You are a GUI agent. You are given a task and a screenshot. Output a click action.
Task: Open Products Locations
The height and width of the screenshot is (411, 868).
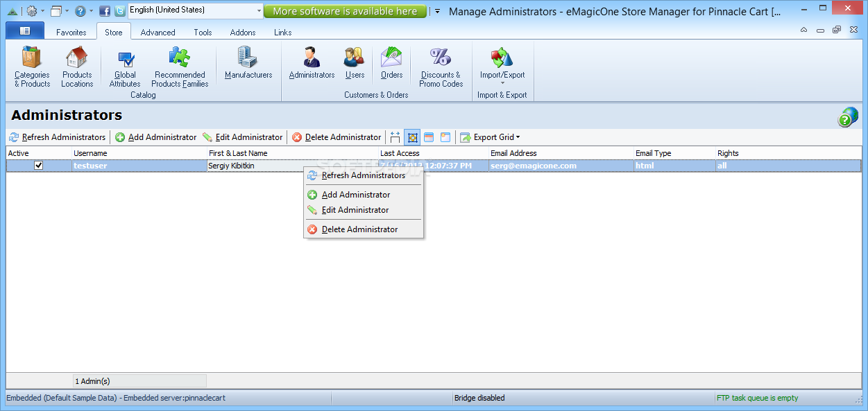tap(77, 67)
